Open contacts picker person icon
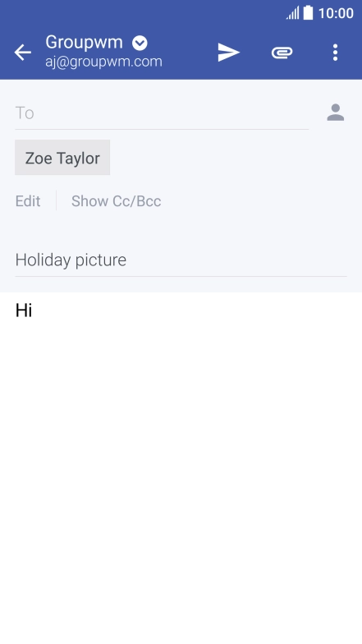 click(x=335, y=113)
